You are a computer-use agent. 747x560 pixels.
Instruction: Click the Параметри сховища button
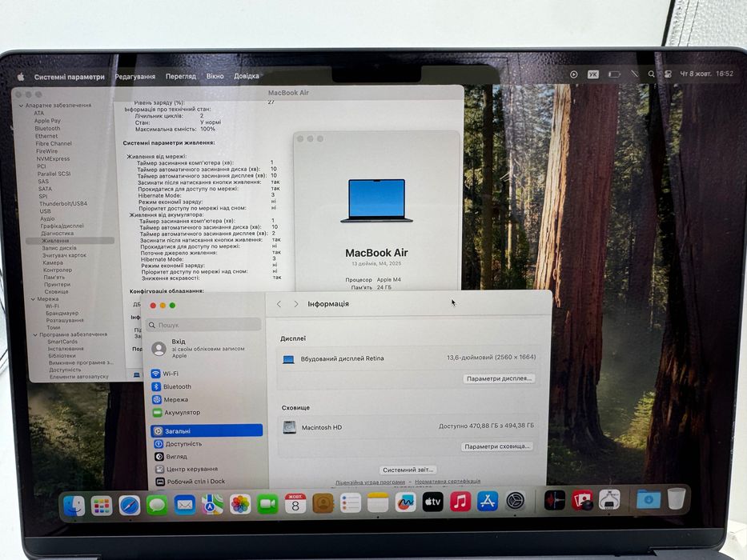coord(497,446)
